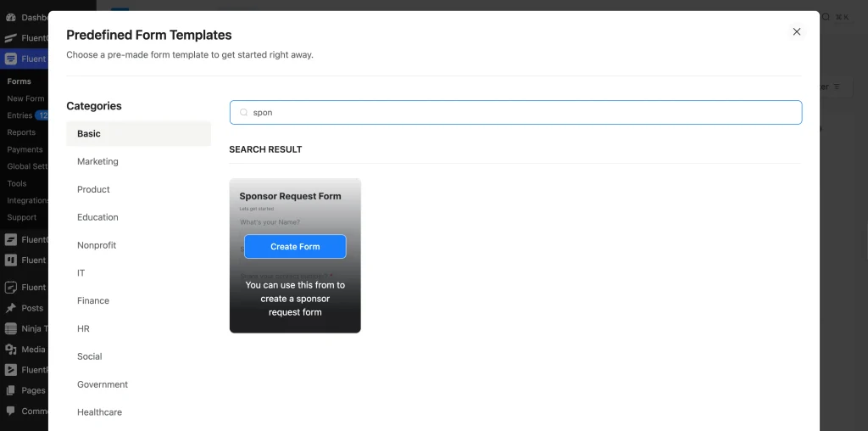Open the Healthcare category

click(100, 412)
